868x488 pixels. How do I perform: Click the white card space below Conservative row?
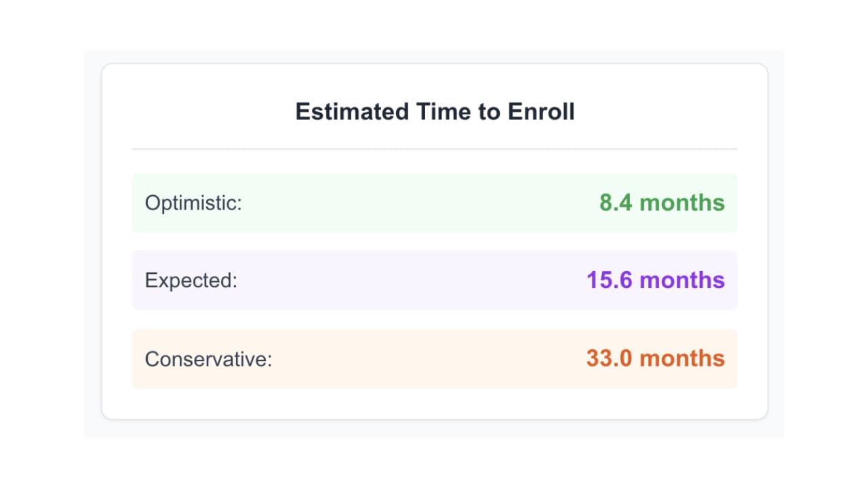click(435, 404)
